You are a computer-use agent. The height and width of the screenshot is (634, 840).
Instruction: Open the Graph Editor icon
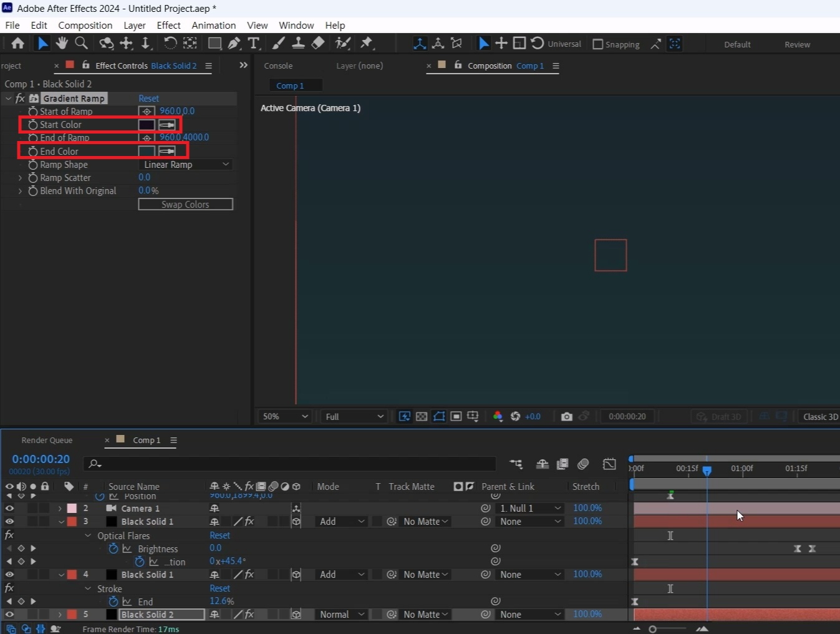[x=609, y=464]
